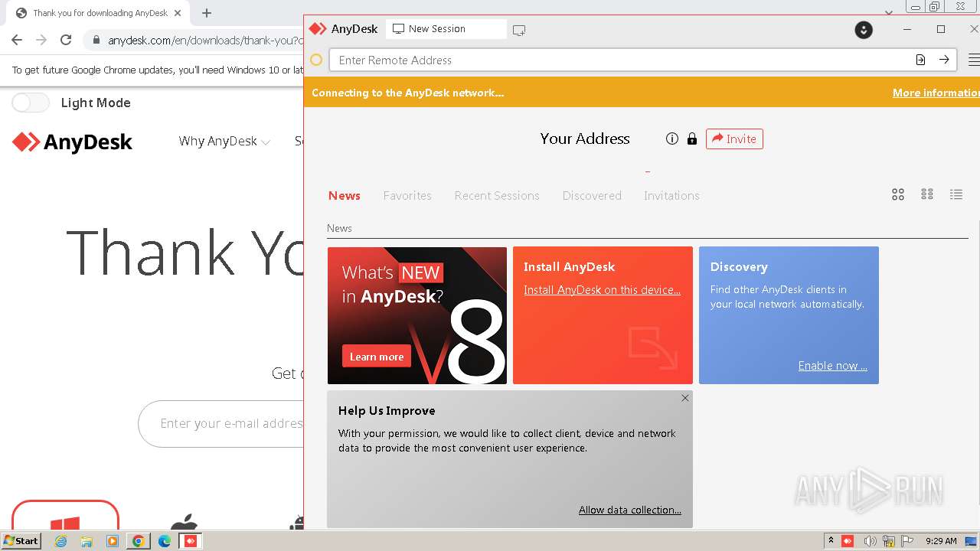
Task: Show hidden system tray icons
Action: [831, 540]
